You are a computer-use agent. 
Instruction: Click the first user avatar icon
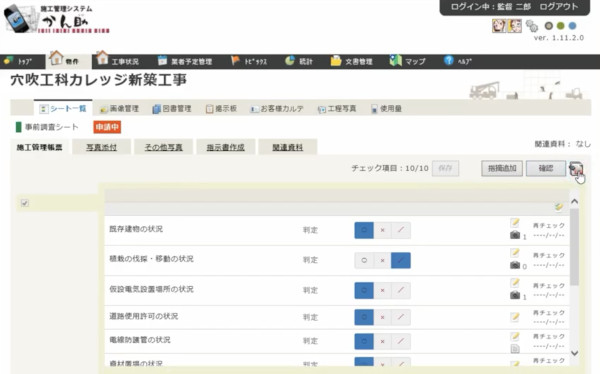[x=499, y=26]
